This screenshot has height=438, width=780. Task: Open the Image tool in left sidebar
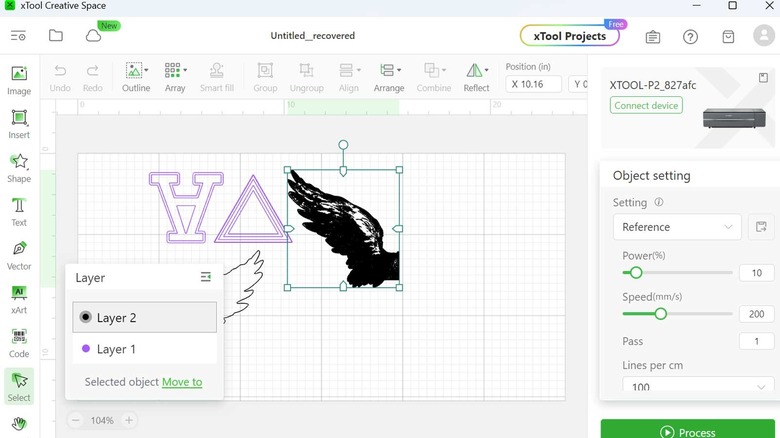(x=19, y=80)
